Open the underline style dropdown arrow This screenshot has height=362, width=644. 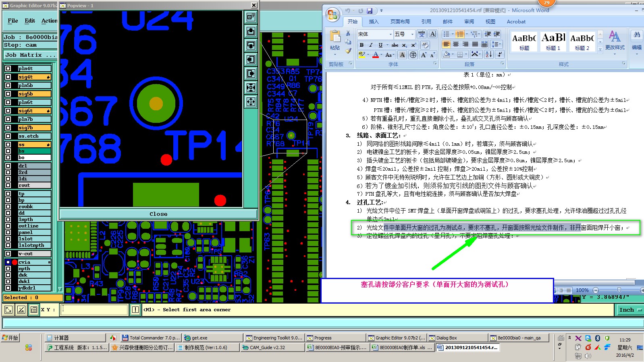[387, 45]
